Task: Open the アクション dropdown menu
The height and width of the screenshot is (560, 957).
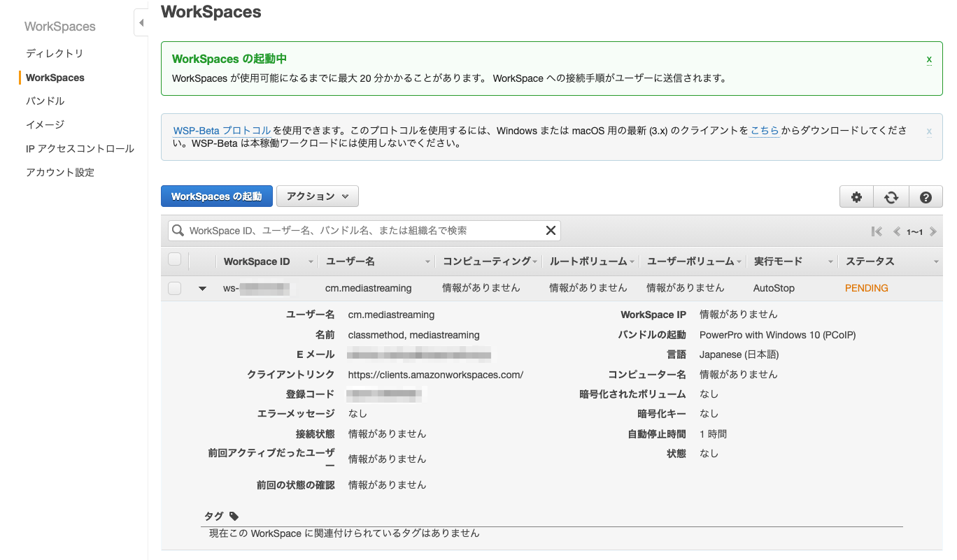Action: pyautogui.click(x=318, y=196)
